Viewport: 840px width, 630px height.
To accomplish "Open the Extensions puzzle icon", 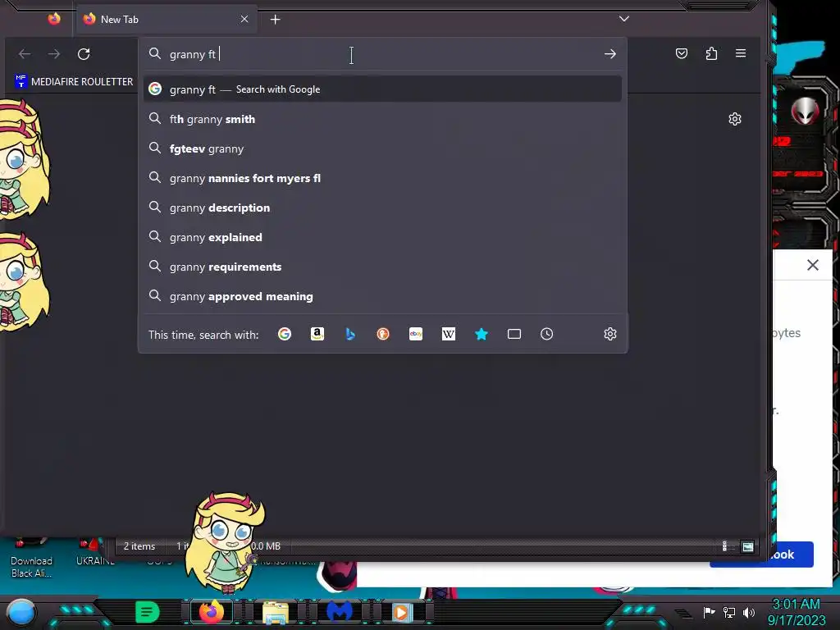I will (711, 53).
